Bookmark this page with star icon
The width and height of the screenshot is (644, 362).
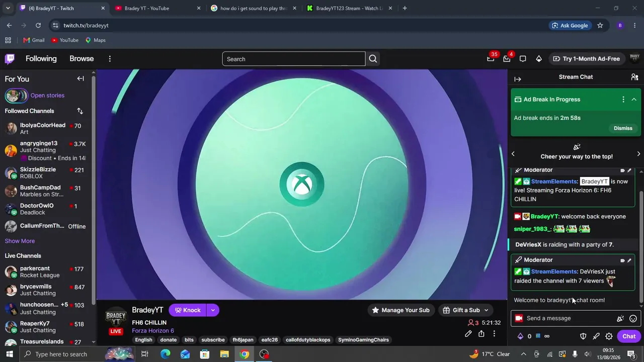600,25
